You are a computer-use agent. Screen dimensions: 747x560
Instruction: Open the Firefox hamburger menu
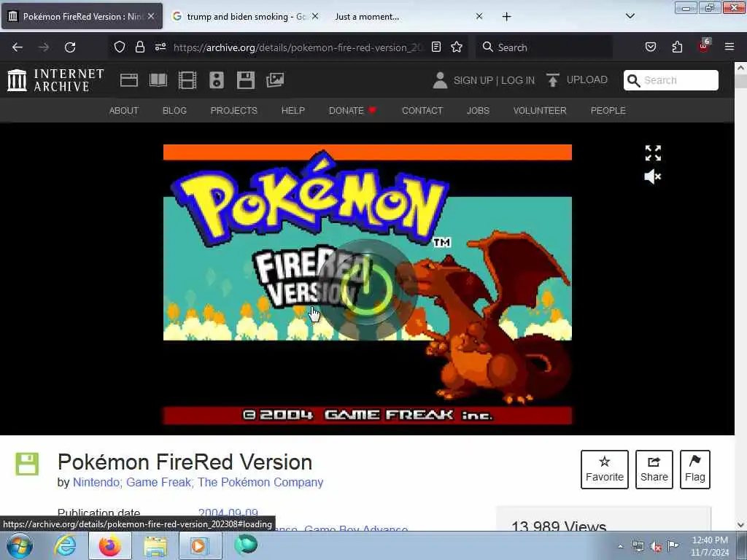click(729, 47)
